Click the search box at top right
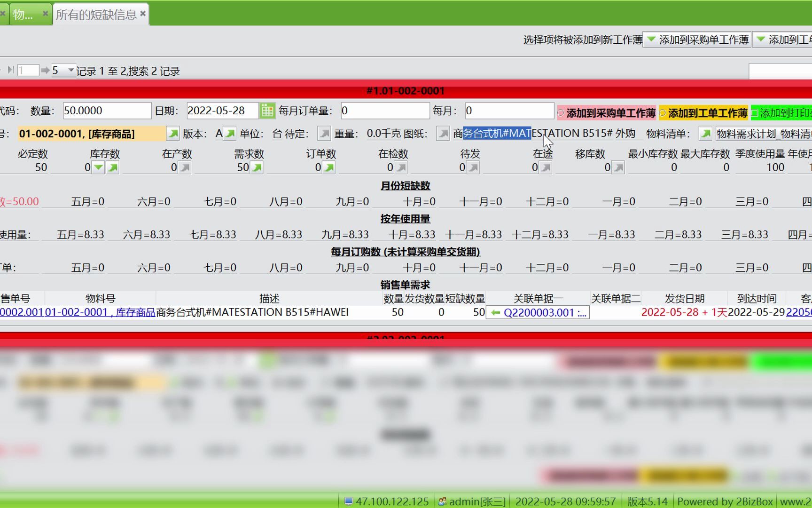Image resolution: width=812 pixels, height=508 pixels. 780,71
